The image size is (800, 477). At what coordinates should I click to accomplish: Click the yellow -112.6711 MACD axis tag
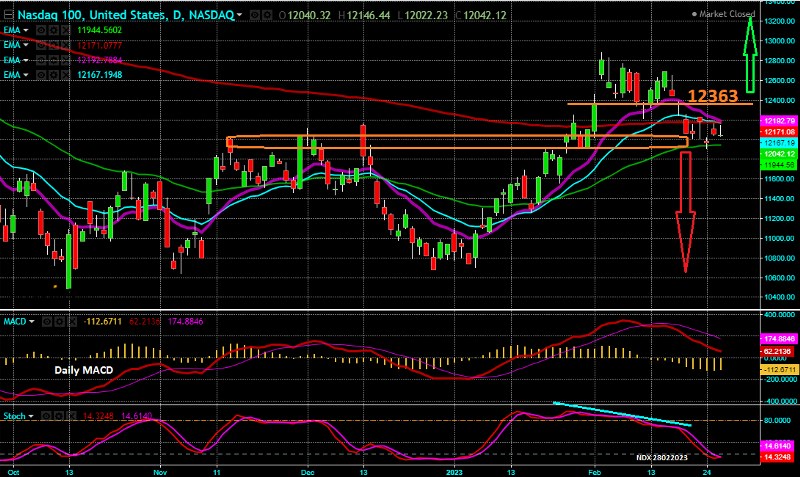pos(779,369)
